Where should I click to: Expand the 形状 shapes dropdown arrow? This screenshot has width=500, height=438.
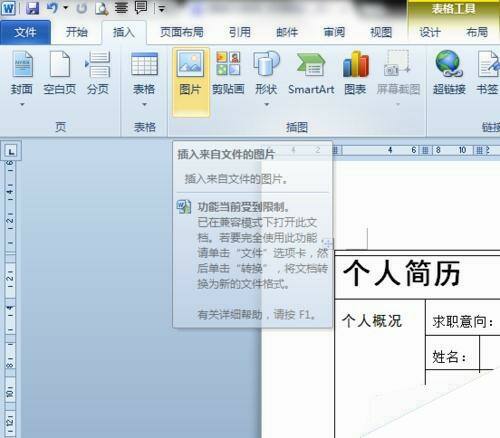[x=267, y=104]
